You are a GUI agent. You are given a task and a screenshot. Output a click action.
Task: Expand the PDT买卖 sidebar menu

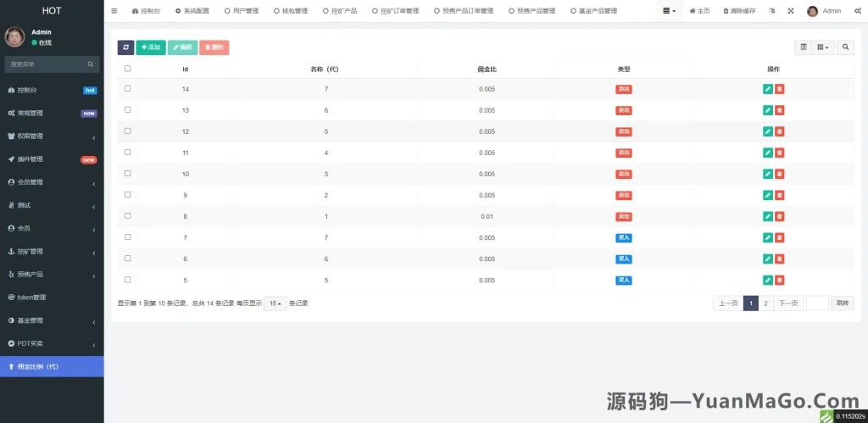click(52, 344)
